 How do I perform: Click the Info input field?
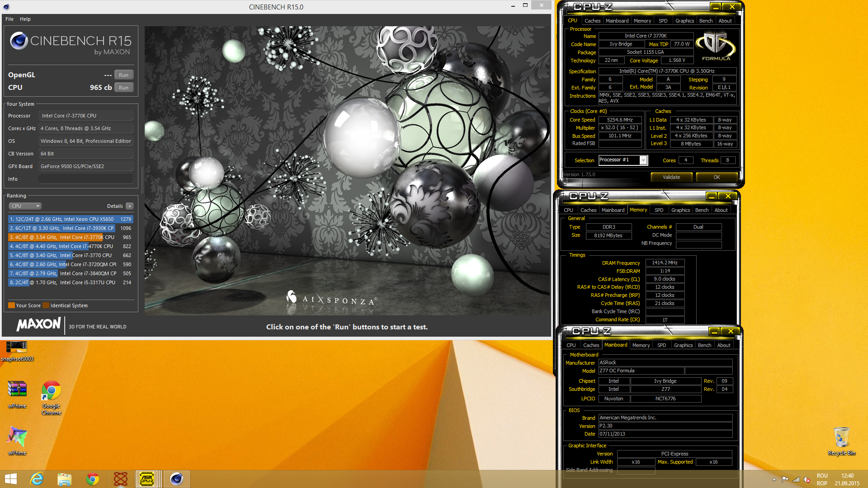[x=86, y=179]
